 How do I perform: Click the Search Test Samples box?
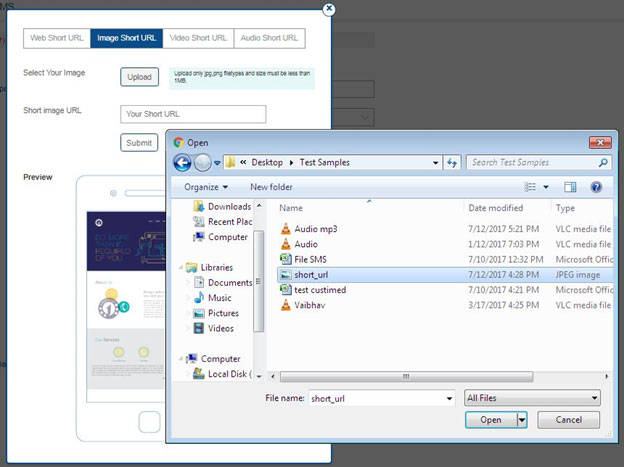point(534,163)
